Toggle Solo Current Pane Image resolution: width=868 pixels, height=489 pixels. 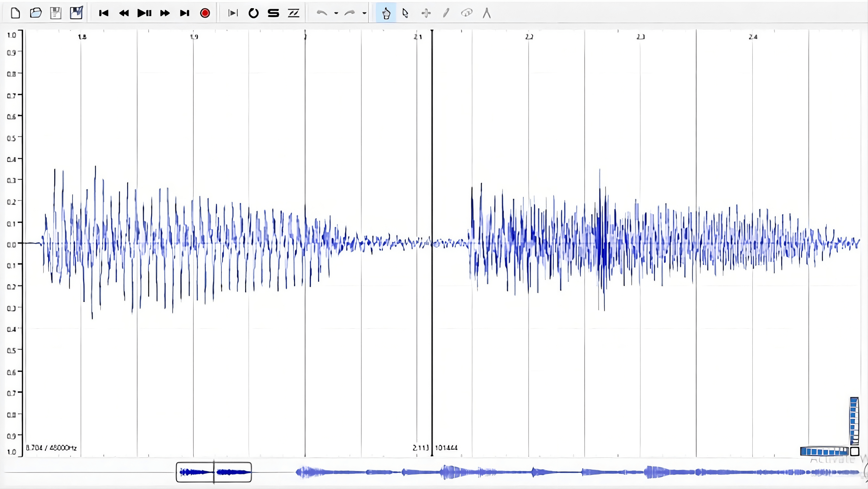pos(273,13)
